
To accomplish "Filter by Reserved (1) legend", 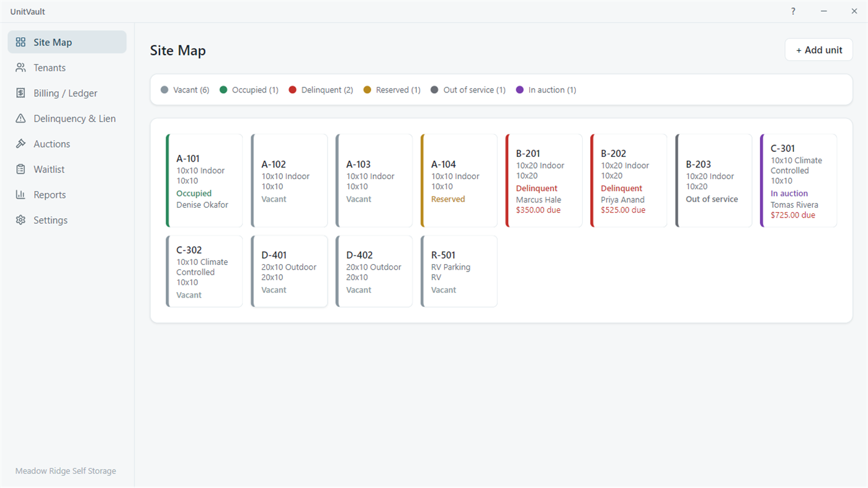I will (x=392, y=90).
